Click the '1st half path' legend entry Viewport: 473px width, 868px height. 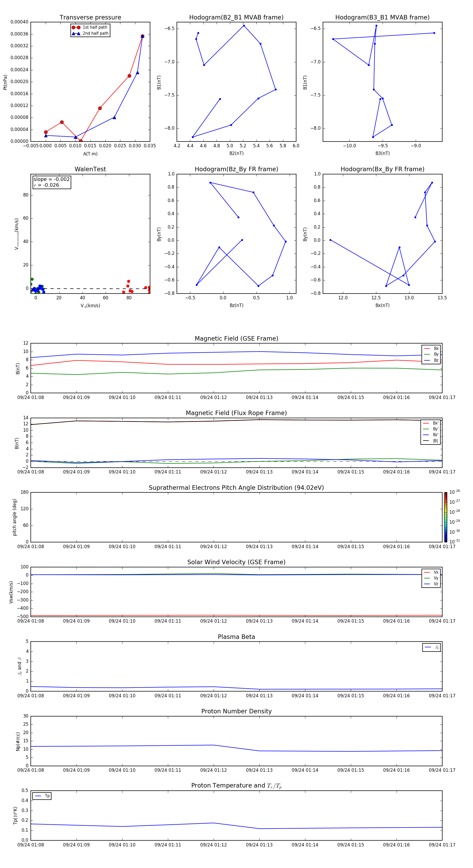pos(90,27)
